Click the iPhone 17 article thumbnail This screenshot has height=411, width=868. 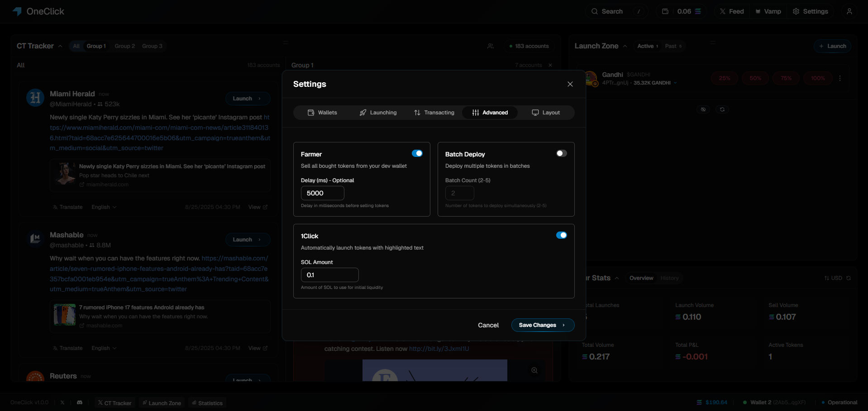[65, 315]
